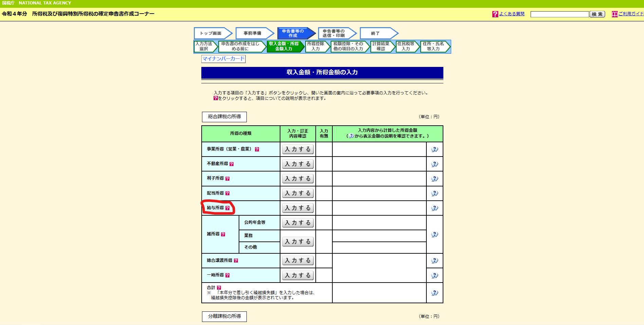This screenshot has height=325, width=644.
Task: Click help icon beside 雑所得
Action: [223, 234]
